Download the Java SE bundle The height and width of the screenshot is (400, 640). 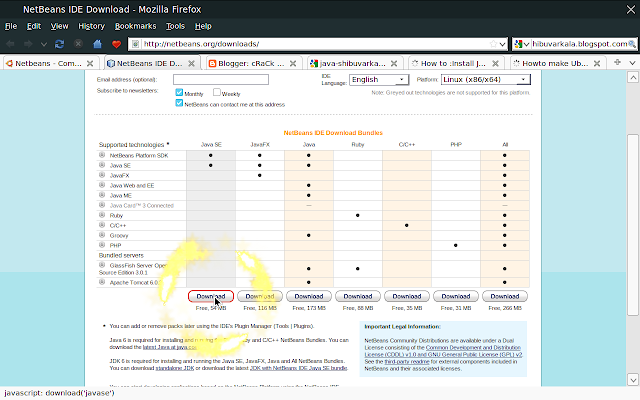point(211,296)
